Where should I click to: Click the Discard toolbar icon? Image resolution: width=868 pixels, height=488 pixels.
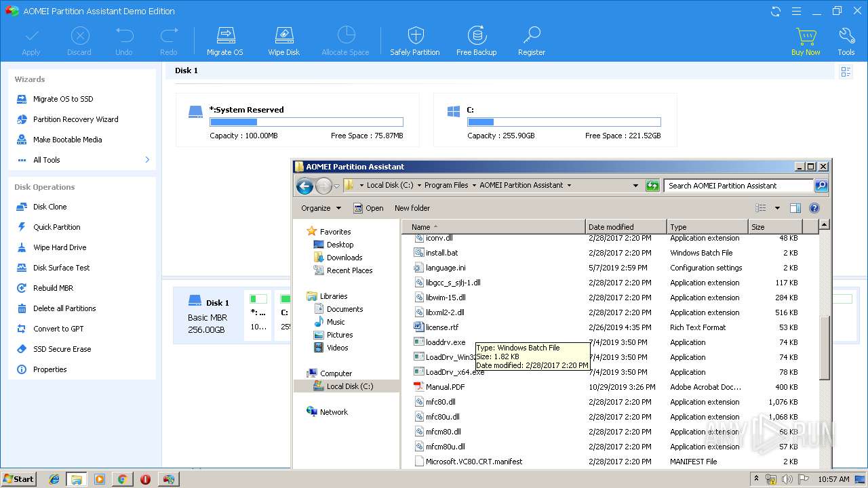click(79, 41)
